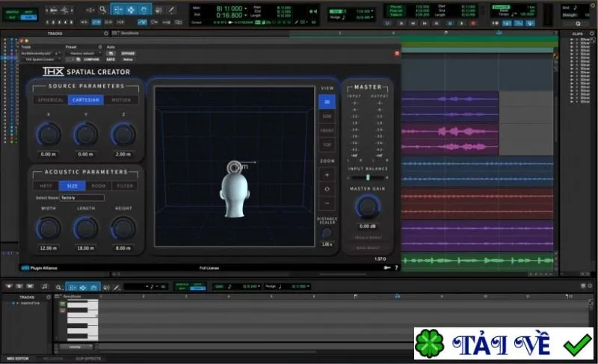Click the Master Gain knob

point(367,207)
